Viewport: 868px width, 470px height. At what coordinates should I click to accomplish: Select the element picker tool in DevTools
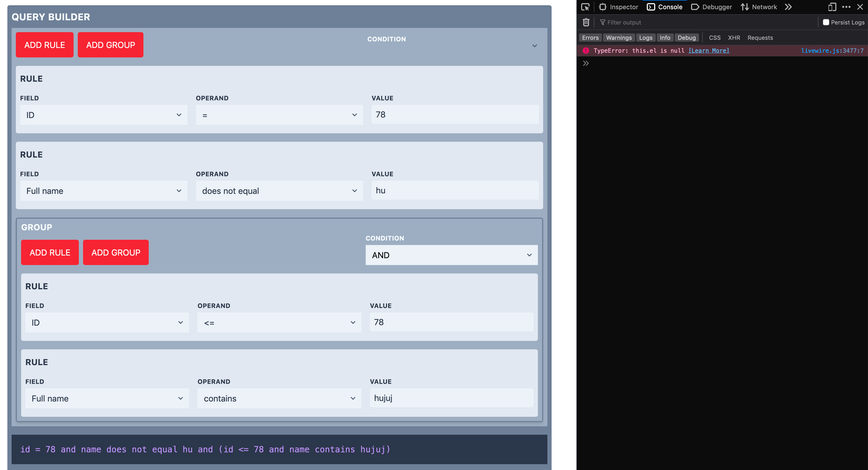click(585, 7)
